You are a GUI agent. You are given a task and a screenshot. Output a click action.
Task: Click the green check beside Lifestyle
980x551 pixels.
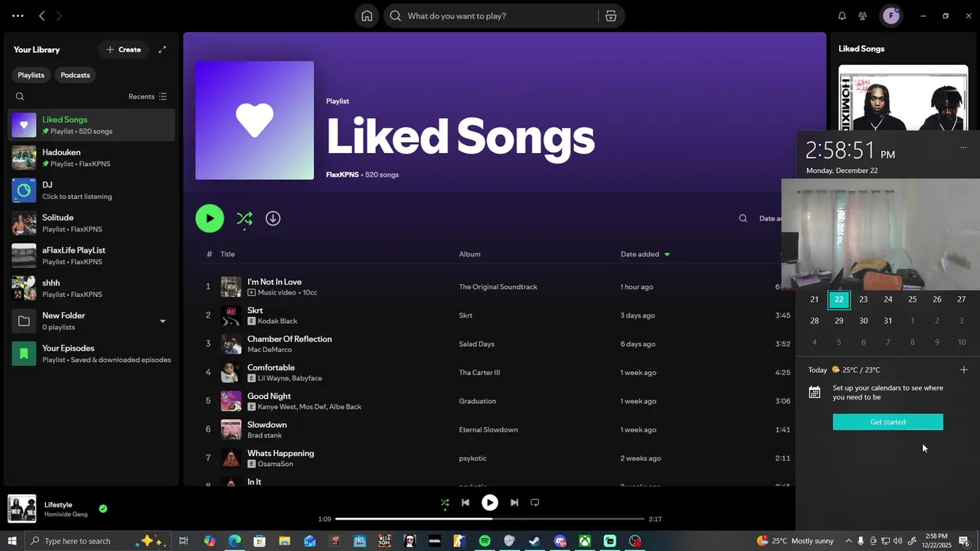(x=103, y=509)
